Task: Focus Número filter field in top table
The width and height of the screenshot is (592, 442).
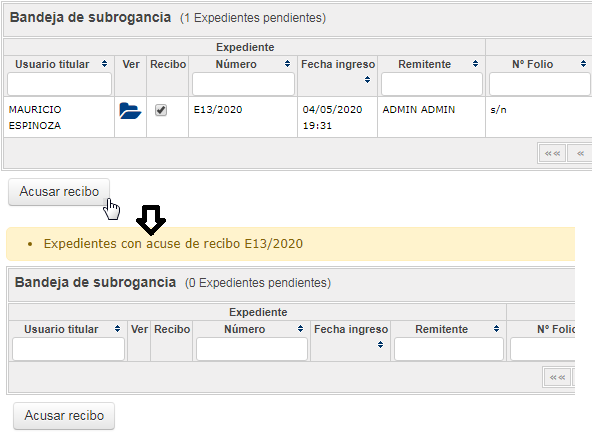Action: [x=243, y=84]
